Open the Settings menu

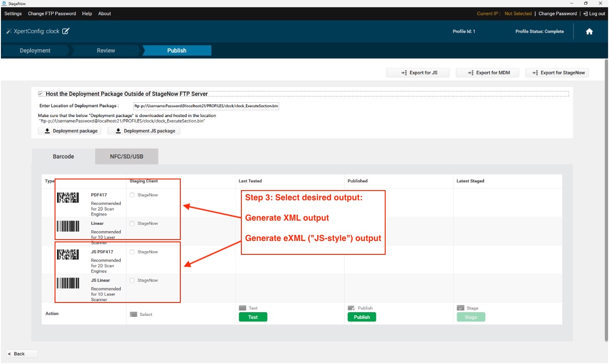coord(13,13)
